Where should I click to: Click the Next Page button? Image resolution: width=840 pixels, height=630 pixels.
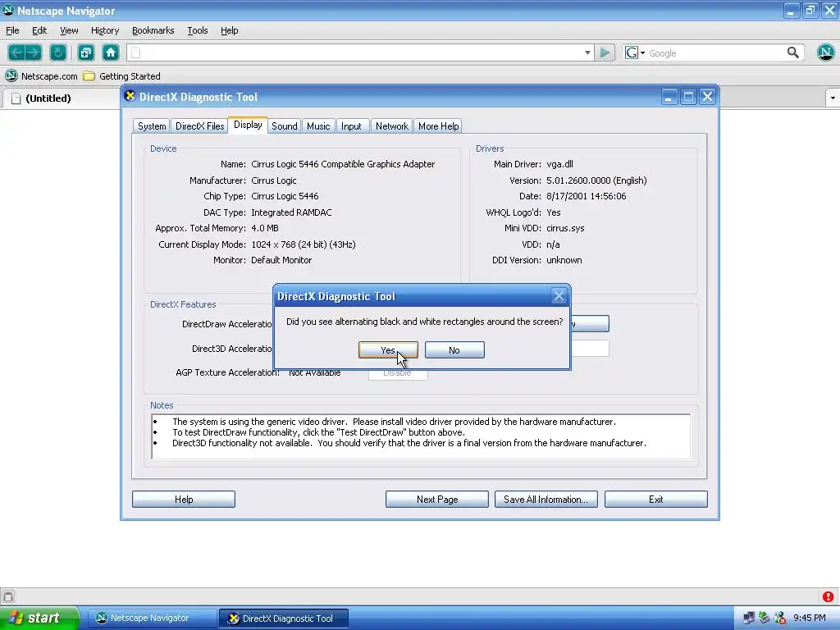(437, 500)
